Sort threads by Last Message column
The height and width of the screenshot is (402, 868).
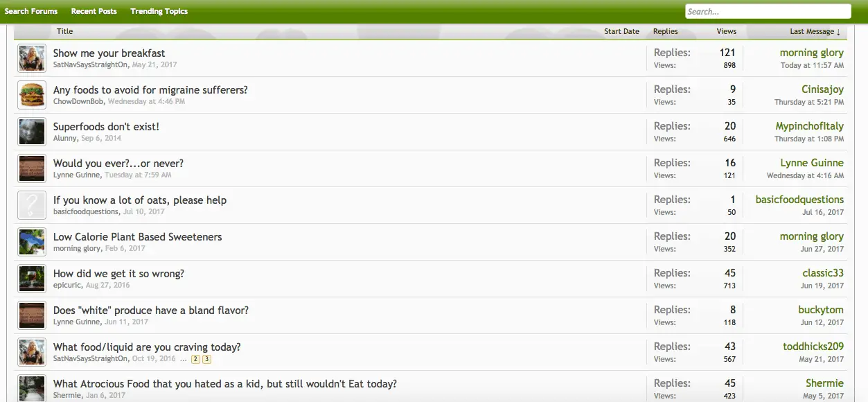click(x=815, y=31)
